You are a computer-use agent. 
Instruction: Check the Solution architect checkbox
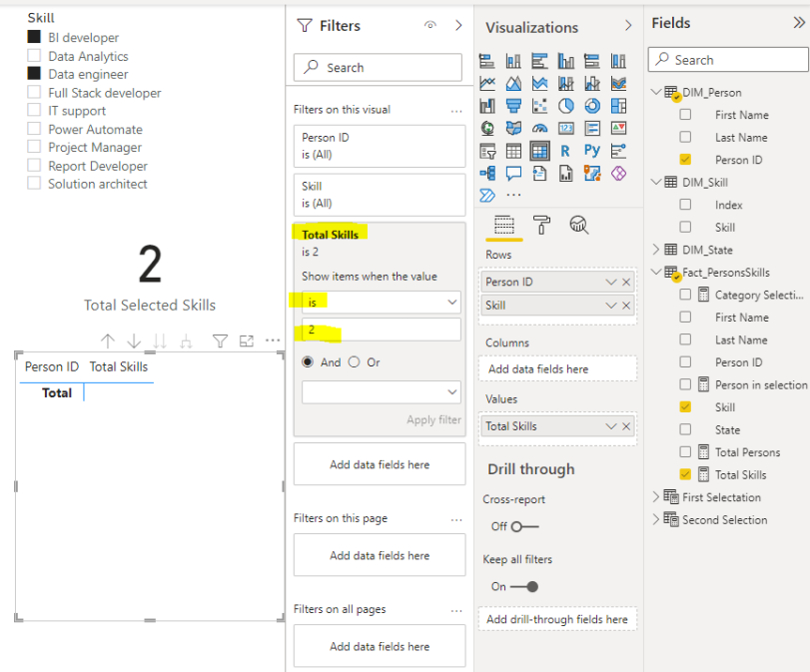(x=34, y=183)
